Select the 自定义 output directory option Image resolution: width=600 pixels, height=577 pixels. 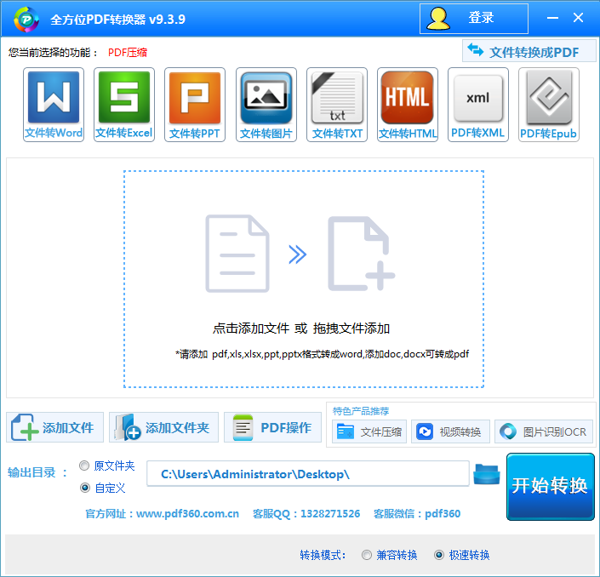click(84, 488)
